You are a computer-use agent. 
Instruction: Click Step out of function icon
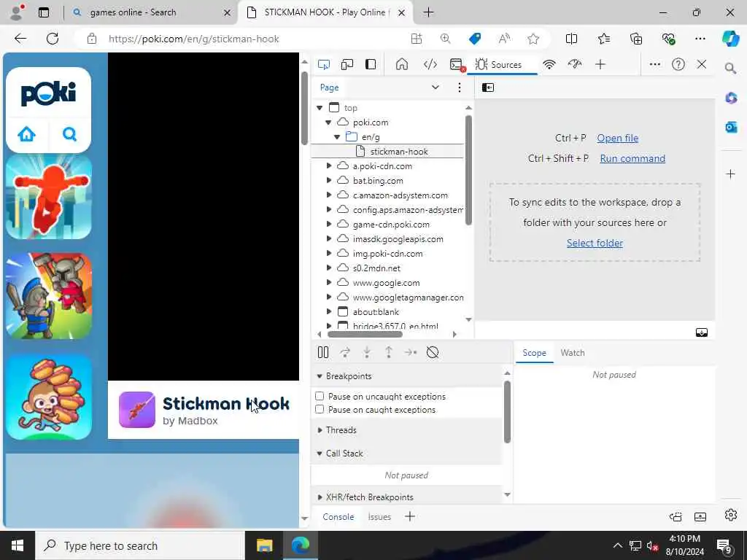[x=389, y=352]
